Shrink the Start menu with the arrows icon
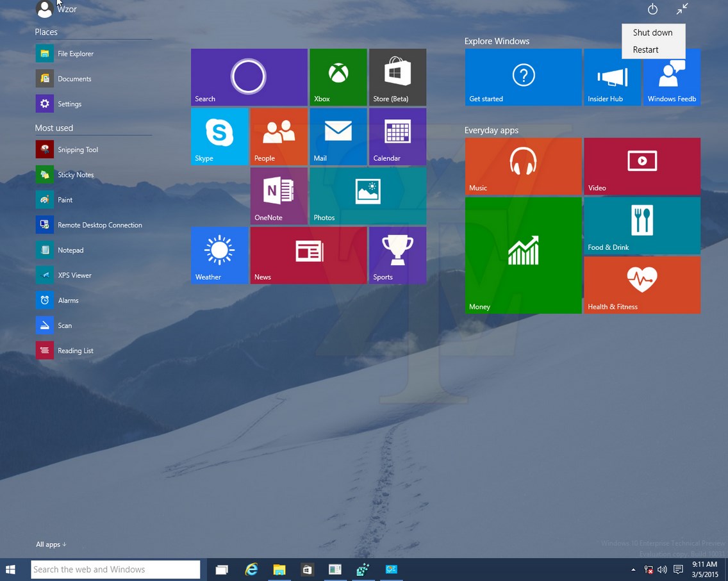 (682, 9)
